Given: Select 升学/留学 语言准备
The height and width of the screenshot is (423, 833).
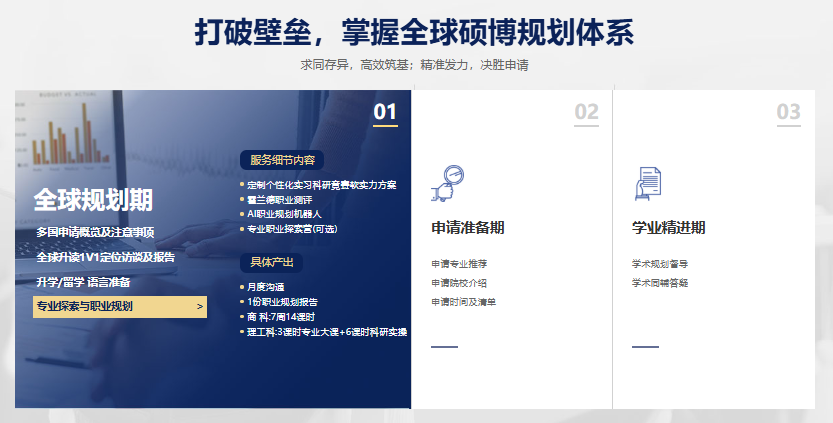Looking at the screenshot, I should coord(83,282).
